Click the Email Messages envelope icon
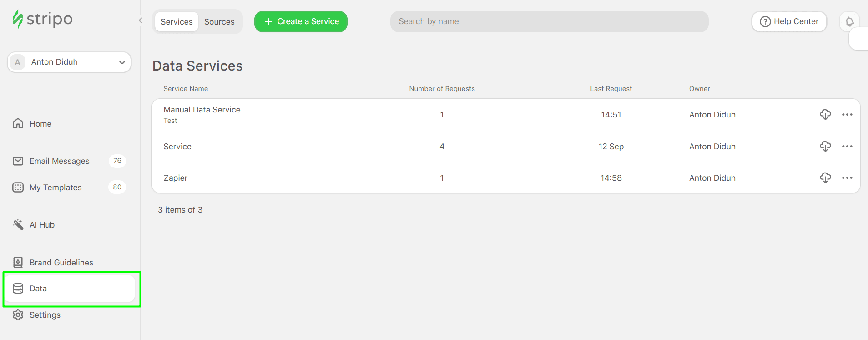 (18, 161)
